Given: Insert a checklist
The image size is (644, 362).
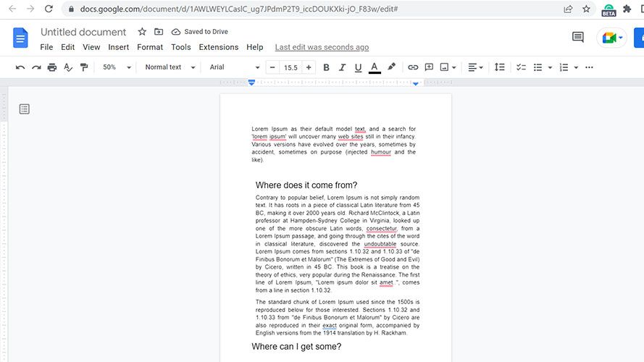Looking at the screenshot, I should click(x=521, y=67).
